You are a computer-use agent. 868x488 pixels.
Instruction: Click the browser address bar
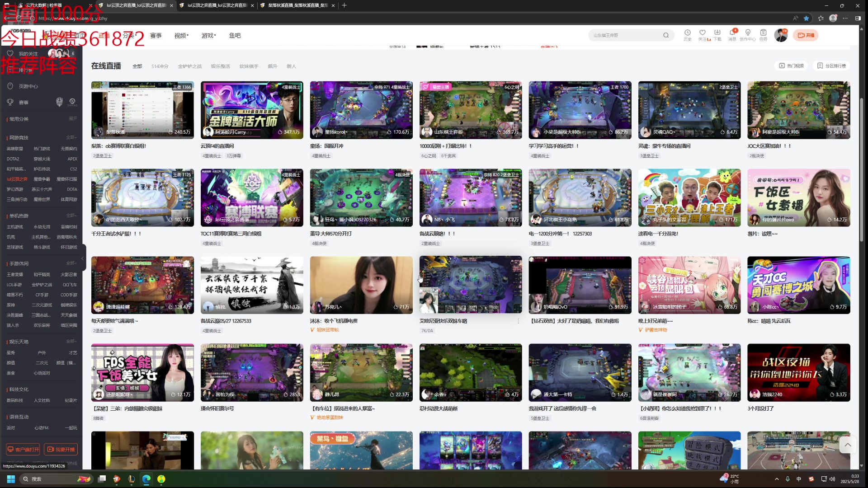407,18
